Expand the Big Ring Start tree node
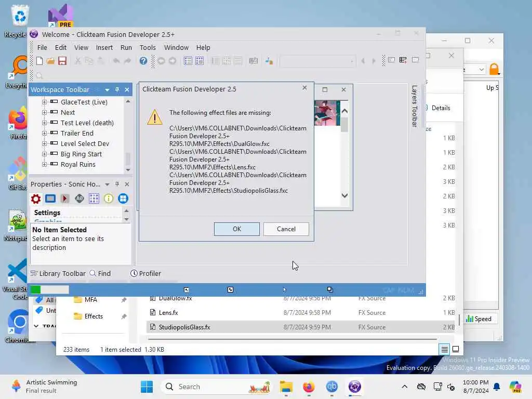Screen dimensions: 532x399 [x=44, y=154]
